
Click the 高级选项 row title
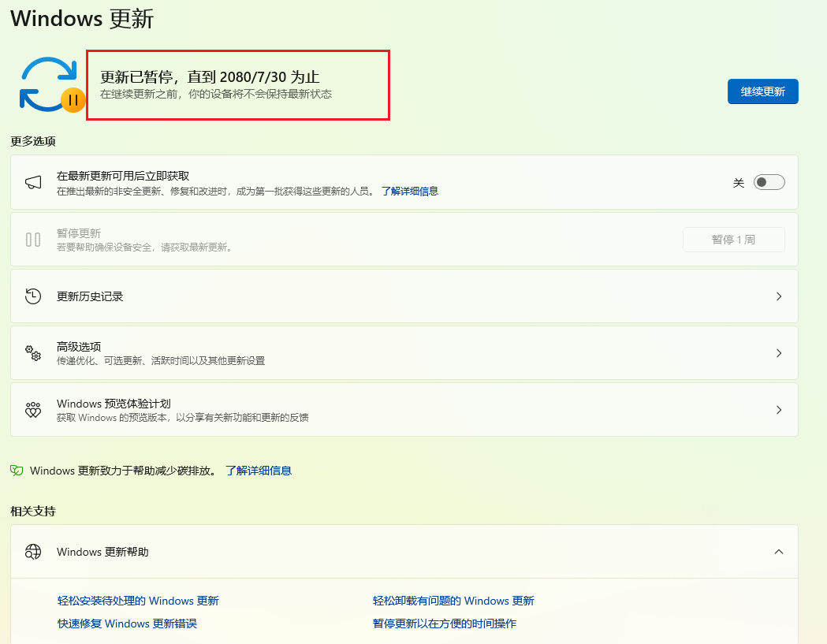point(79,347)
